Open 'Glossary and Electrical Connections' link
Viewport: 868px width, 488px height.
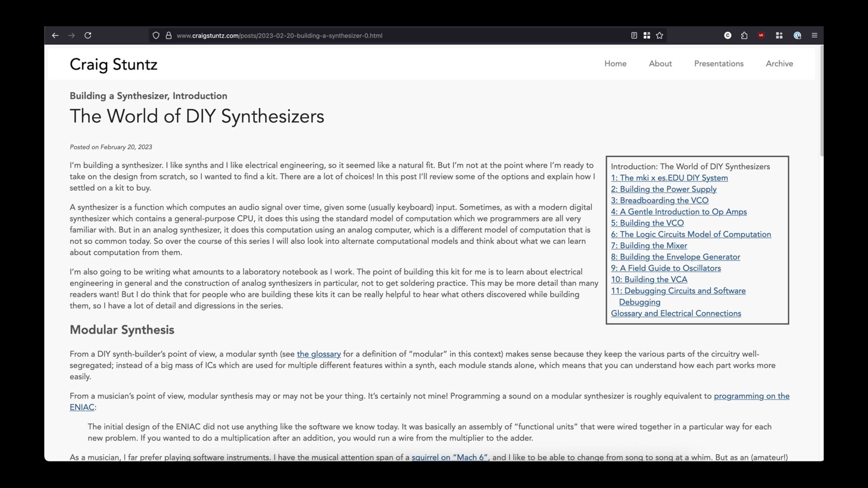(675, 314)
